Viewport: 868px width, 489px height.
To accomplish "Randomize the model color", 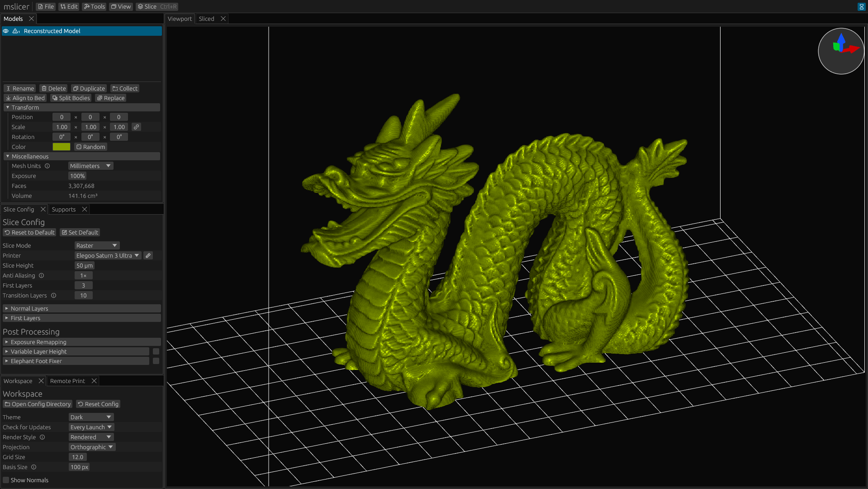I will coord(90,147).
